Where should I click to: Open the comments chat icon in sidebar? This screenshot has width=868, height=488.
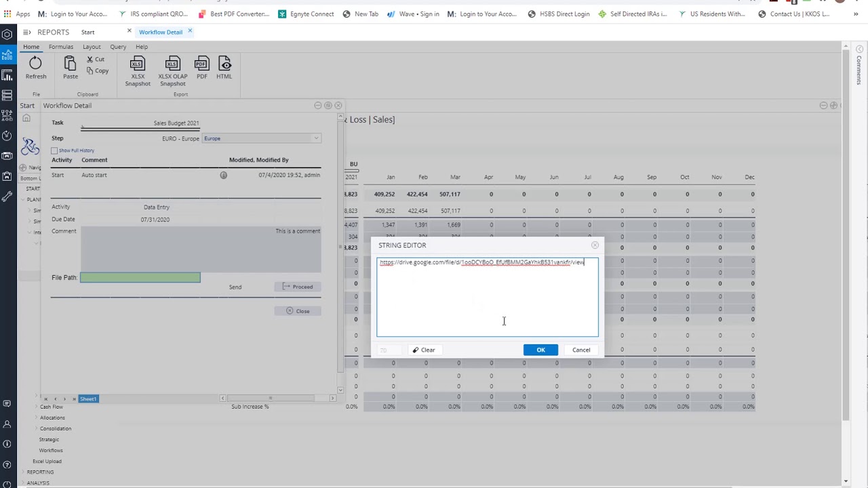7,404
